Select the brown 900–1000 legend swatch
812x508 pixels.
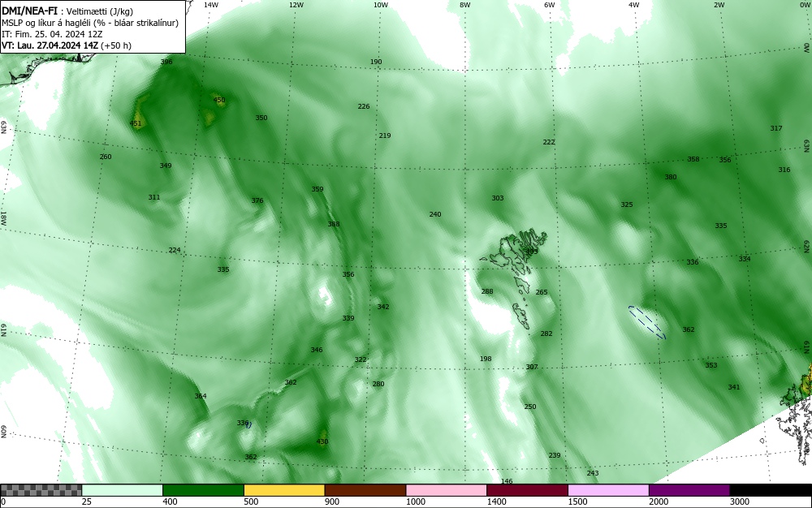point(365,490)
